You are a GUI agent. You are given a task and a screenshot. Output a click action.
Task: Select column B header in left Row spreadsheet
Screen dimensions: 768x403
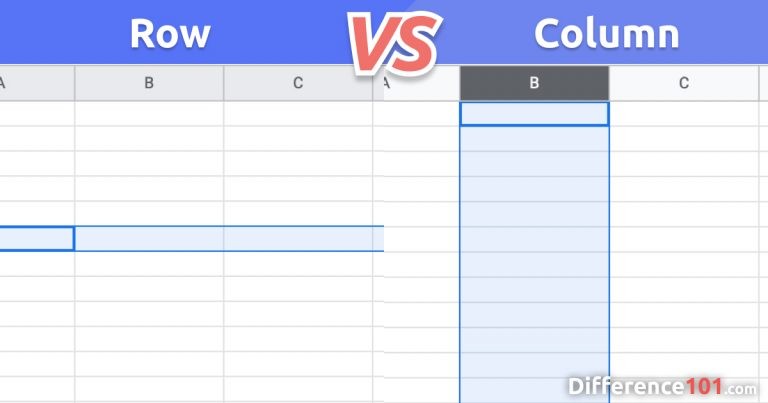149,83
